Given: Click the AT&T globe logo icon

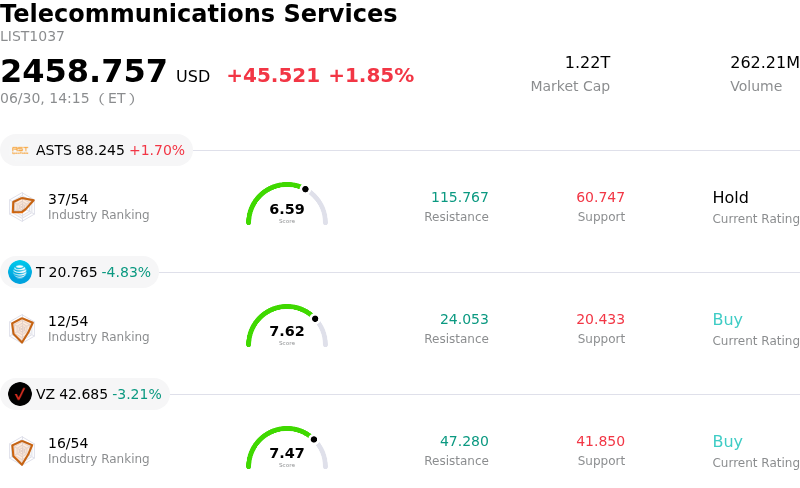Looking at the screenshot, I should 20,272.
